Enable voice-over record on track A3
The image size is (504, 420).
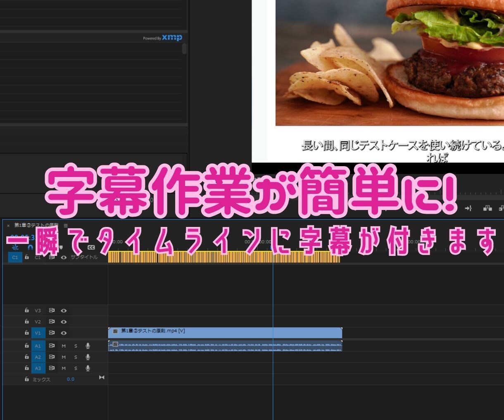coord(88,368)
